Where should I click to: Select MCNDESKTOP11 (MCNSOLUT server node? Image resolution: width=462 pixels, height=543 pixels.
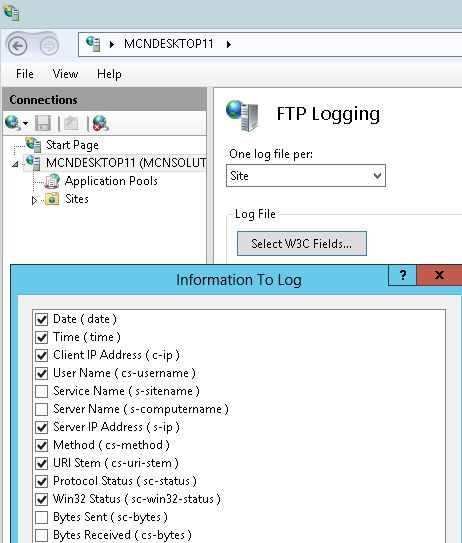coord(126,162)
